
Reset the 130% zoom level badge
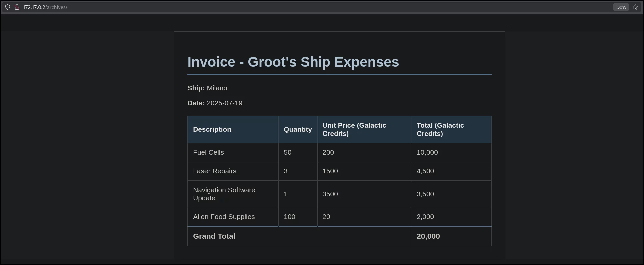tap(621, 7)
